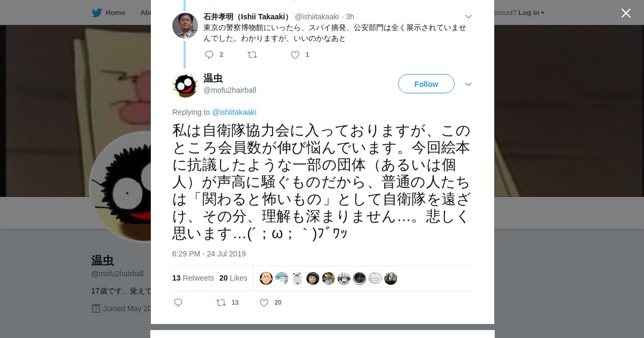This screenshot has height=338, width=644.
Task: Open the Log in dropdown
Action: [x=531, y=12]
